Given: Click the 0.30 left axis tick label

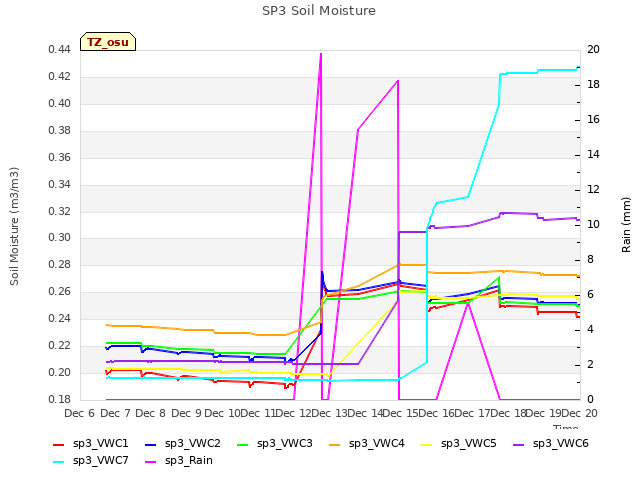Looking at the screenshot, I should click(59, 238).
